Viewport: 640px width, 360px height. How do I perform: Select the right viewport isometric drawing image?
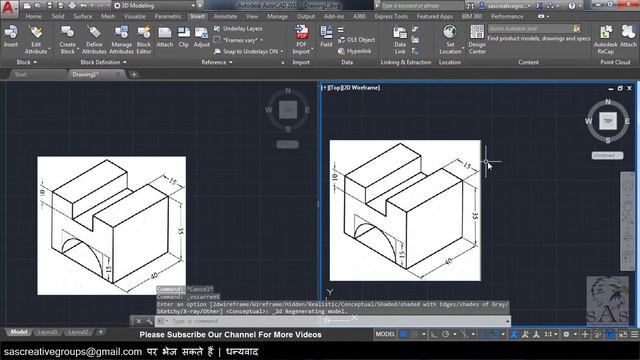pos(405,211)
